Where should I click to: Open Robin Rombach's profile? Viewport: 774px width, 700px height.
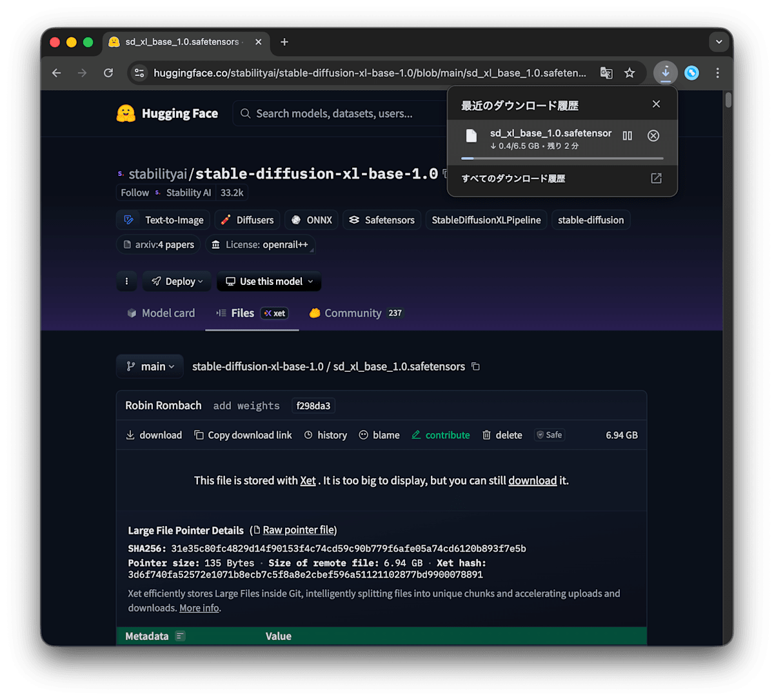click(163, 405)
